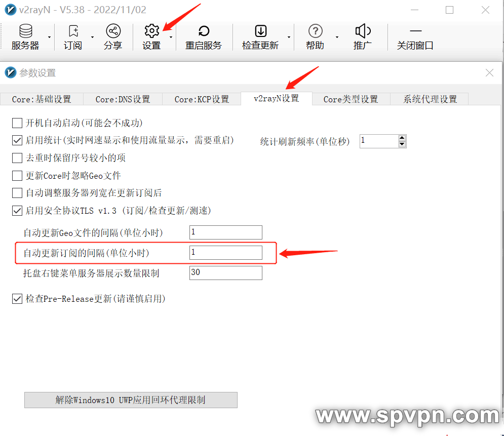Enable the auto start on boot (开机自动启动) checkbox
Image resolution: width=504 pixels, height=436 pixels.
17,123
